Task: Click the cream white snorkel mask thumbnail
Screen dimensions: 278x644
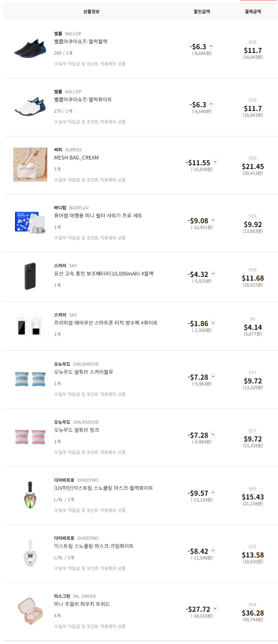Action: (x=30, y=553)
